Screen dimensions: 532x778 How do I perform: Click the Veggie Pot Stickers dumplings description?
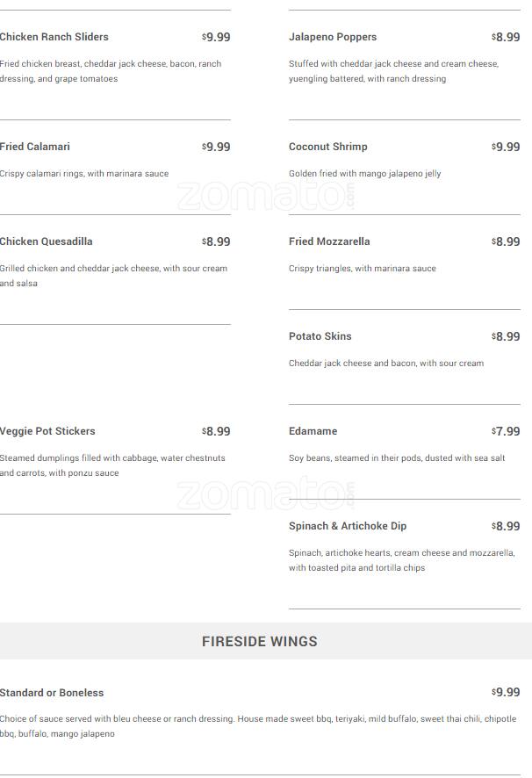[112, 465]
